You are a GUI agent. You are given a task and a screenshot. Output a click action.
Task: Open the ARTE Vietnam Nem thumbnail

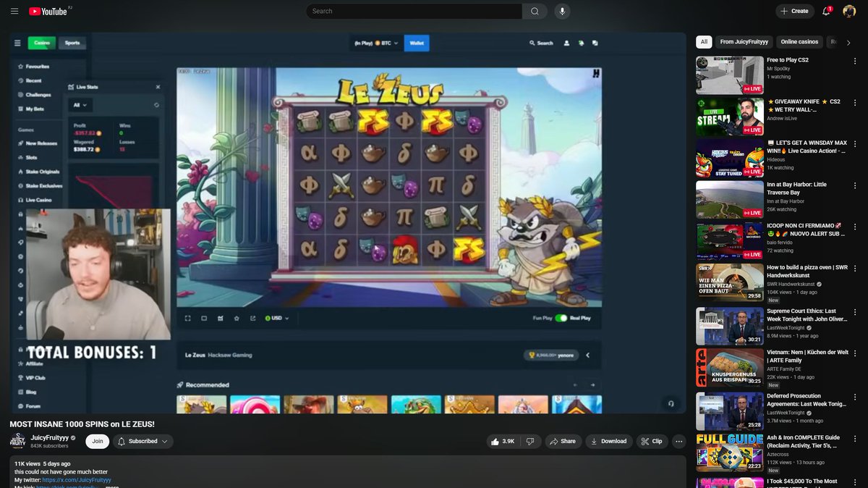coord(729,368)
